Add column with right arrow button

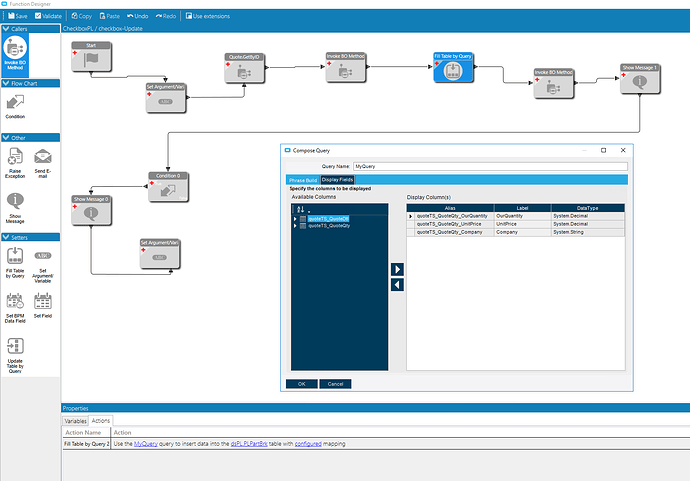[397, 269]
